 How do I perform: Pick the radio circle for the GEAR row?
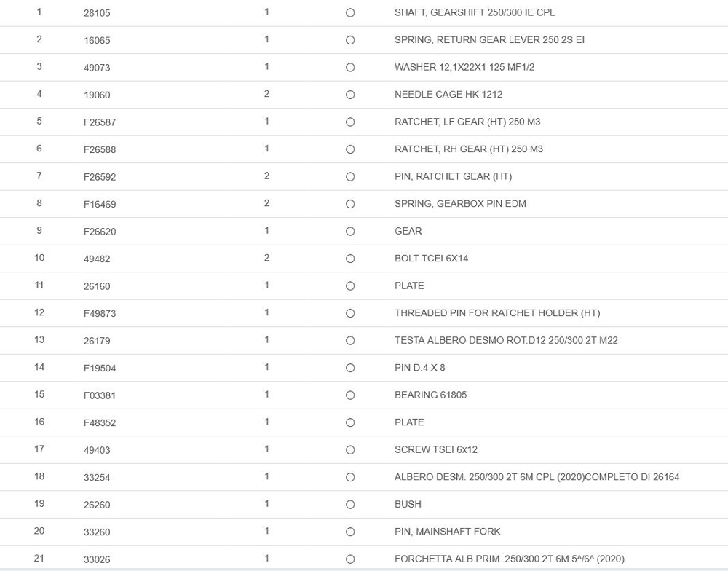(x=350, y=232)
